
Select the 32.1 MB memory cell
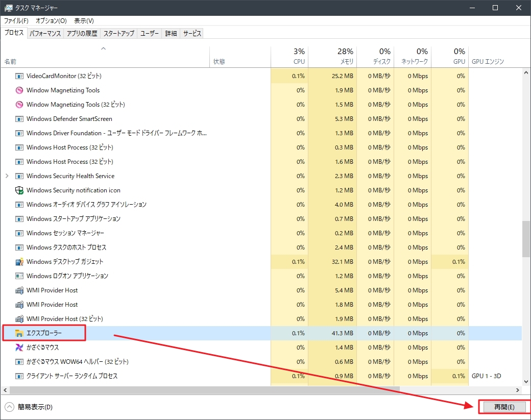[332, 262]
